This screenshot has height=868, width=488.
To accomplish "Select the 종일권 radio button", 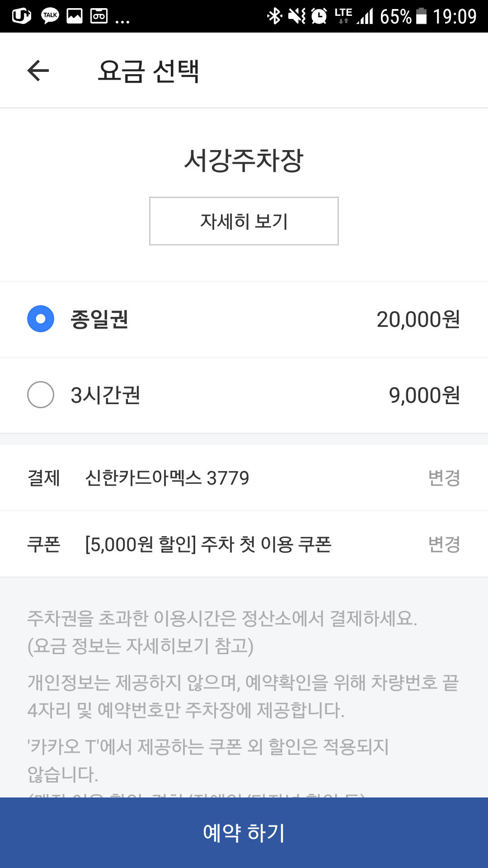I will click(x=41, y=319).
